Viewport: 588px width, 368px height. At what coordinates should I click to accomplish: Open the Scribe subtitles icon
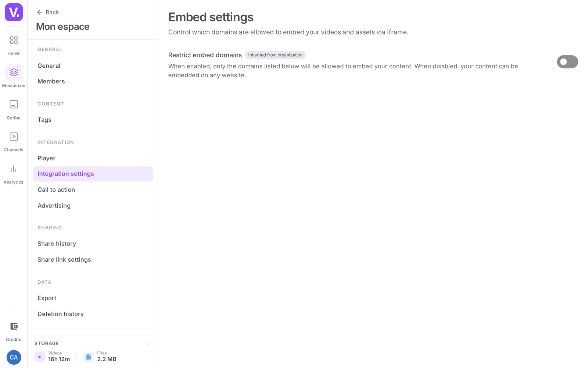click(14, 105)
